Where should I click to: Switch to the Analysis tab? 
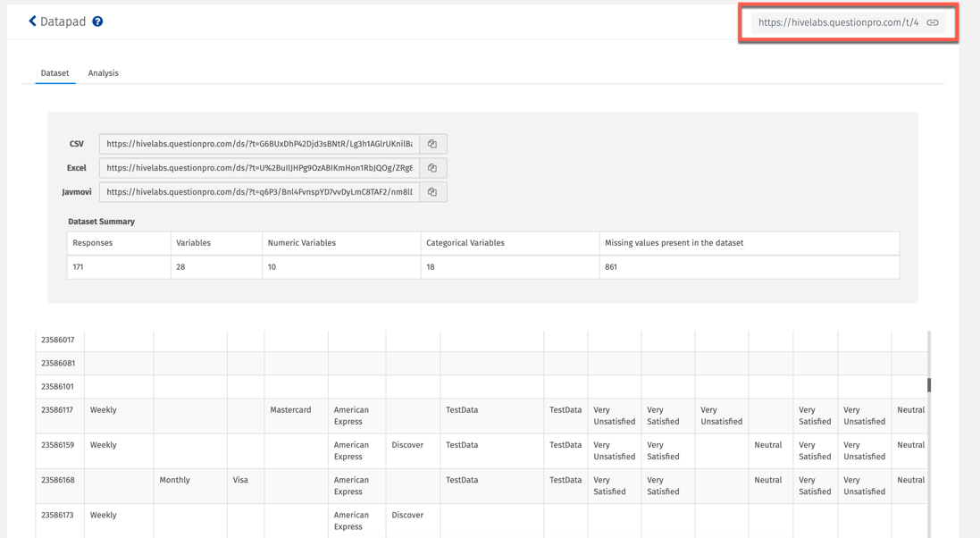tap(103, 73)
